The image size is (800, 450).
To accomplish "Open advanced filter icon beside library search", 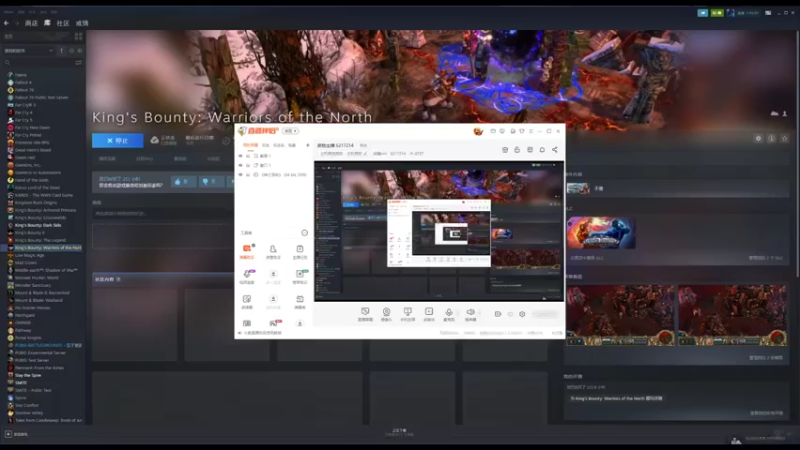I will tap(79, 63).
